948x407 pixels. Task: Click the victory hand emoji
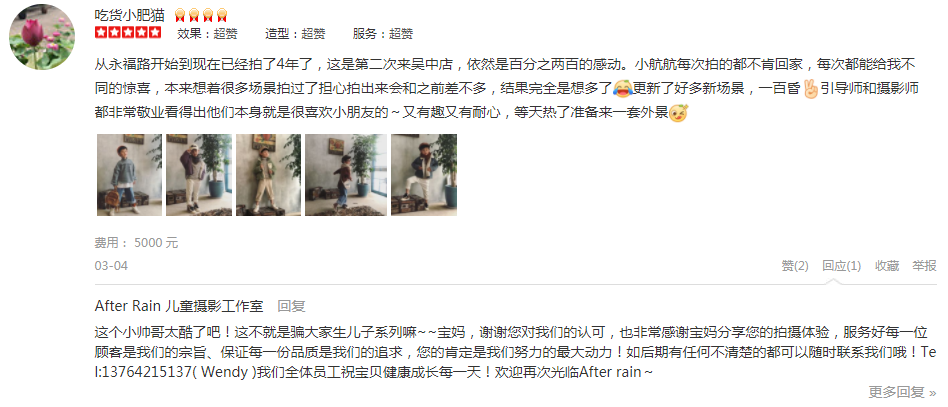(810, 88)
